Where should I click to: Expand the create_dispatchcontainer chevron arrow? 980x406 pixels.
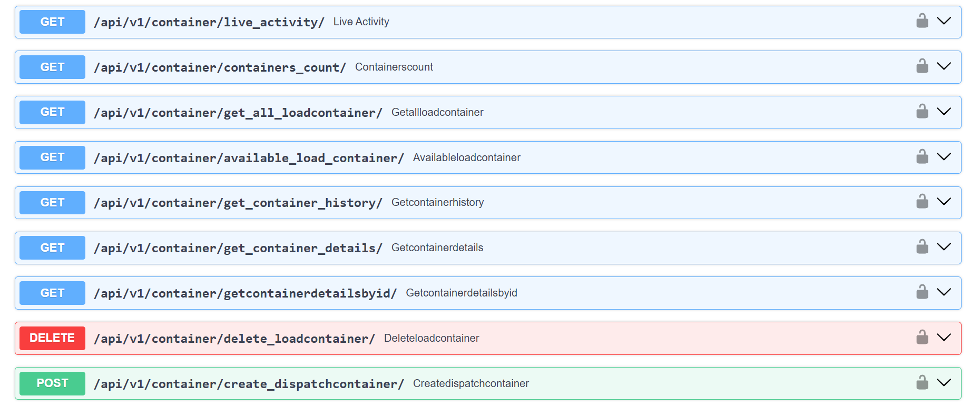coord(944,383)
